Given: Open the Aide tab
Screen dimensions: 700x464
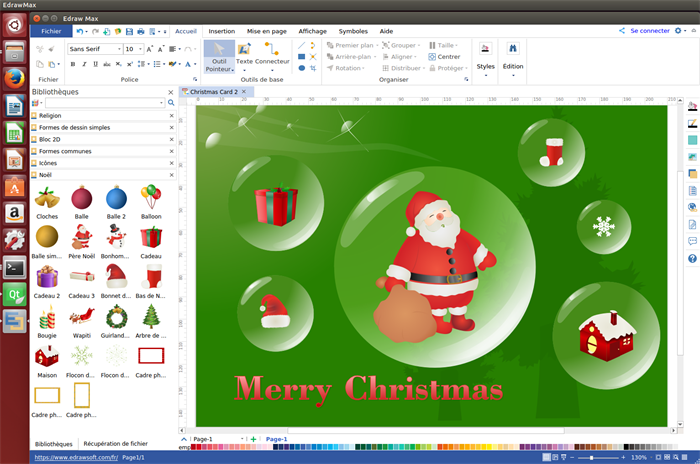Looking at the screenshot, I should tap(386, 31).
